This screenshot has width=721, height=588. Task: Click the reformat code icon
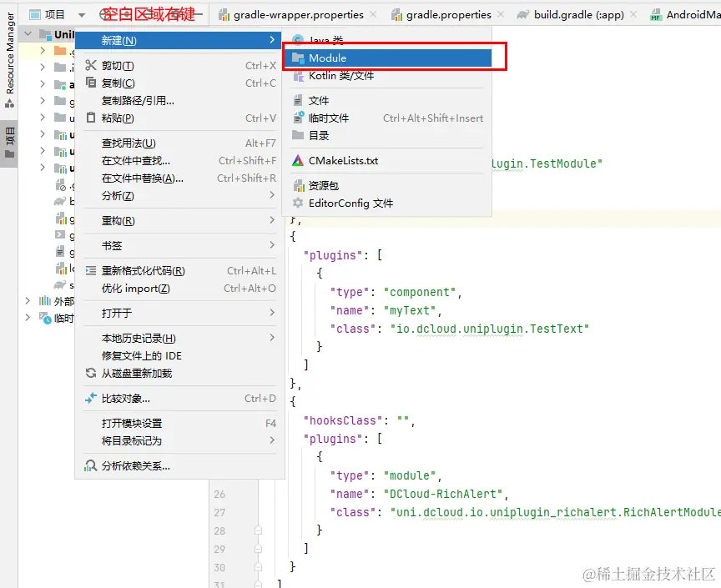point(91,271)
